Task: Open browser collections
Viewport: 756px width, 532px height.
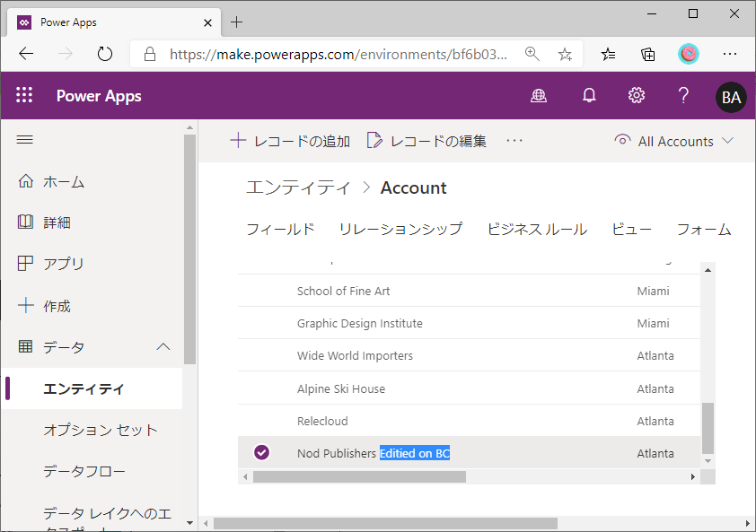Action: (x=647, y=54)
